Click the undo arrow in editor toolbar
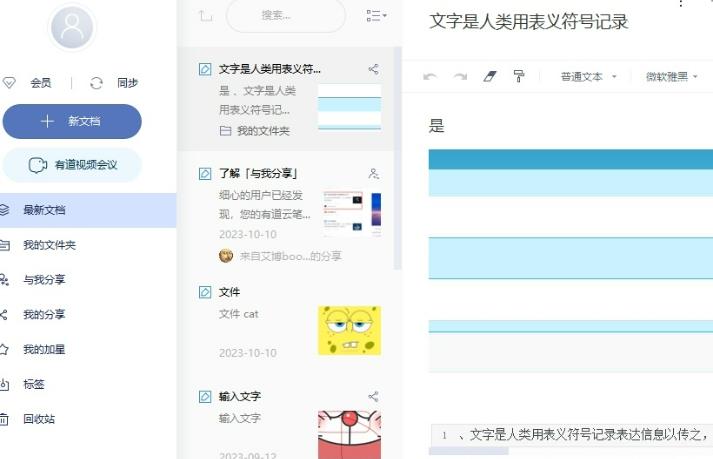The image size is (713, 459). [430, 76]
